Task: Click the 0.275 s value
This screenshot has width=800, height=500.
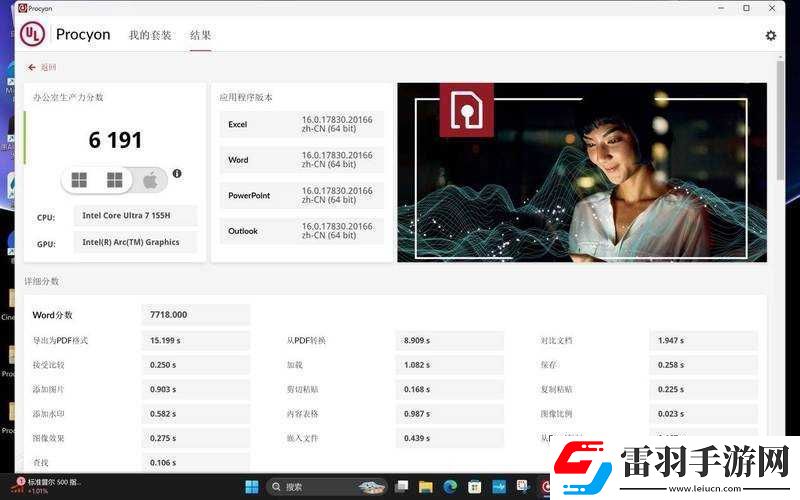Action: pos(196,438)
